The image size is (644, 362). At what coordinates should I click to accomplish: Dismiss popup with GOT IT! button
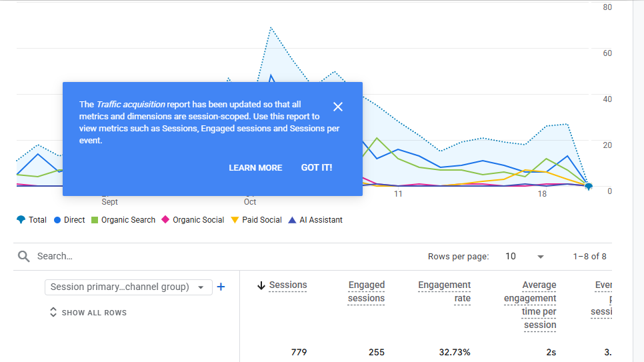coord(317,167)
